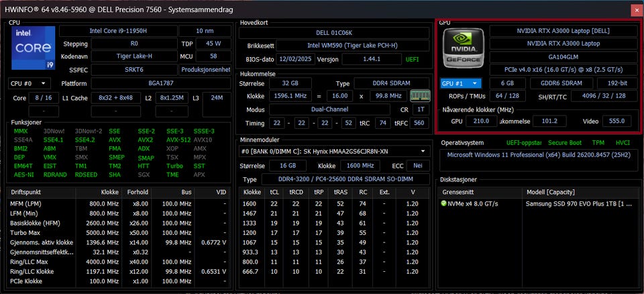
Task: Select the Intel Core i9-11950H name field
Action: point(118,31)
